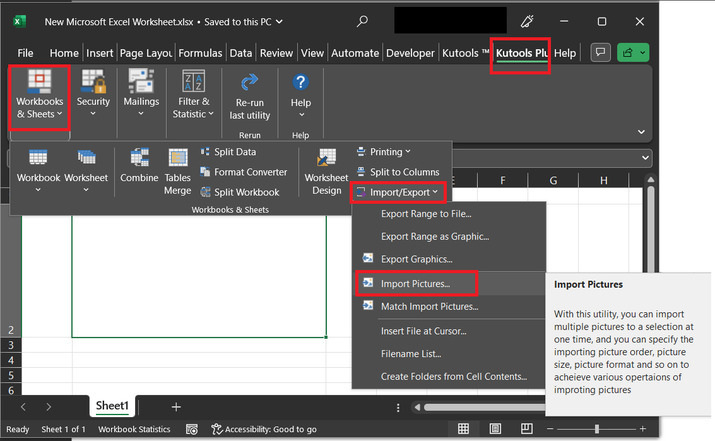Choose Import Pictures menu item
The height and width of the screenshot is (441, 715).
point(449,284)
